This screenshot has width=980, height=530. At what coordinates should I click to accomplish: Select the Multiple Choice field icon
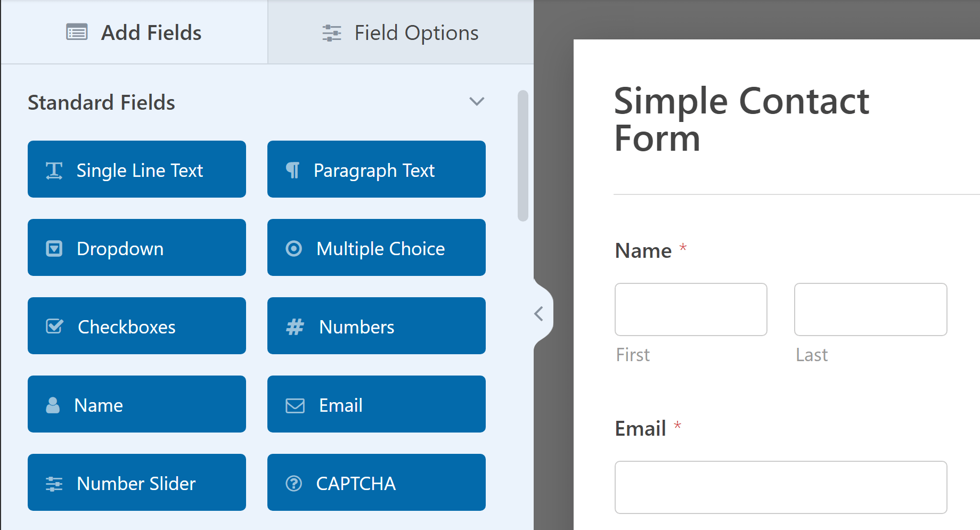[294, 248]
